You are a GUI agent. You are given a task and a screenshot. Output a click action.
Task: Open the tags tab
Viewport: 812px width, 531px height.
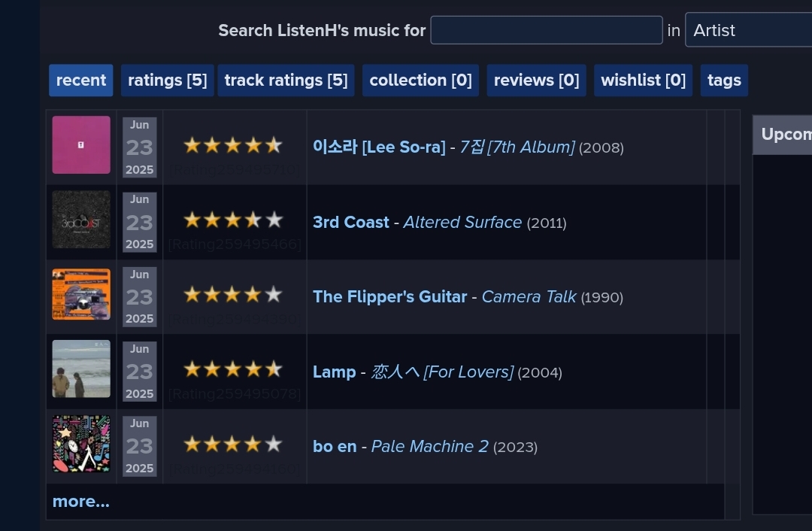click(724, 80)
